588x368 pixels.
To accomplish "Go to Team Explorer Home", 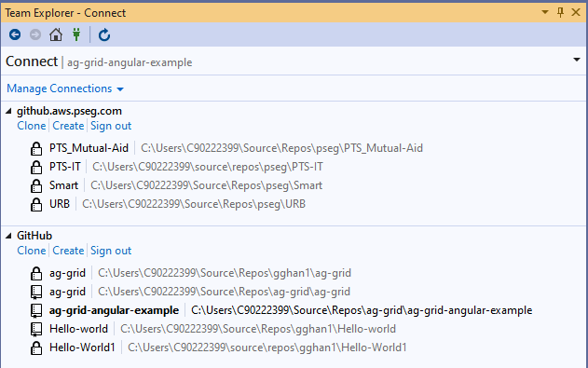I will [x=56, y=34].
